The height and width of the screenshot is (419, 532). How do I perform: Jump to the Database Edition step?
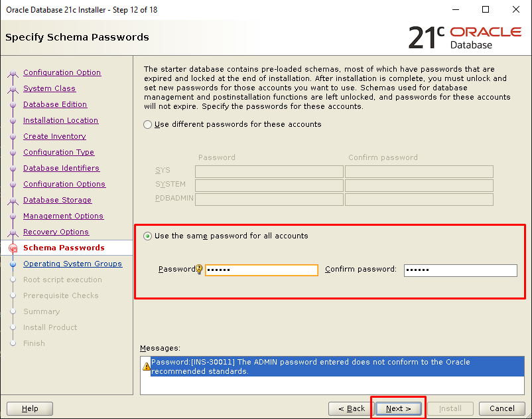point(55,104)
